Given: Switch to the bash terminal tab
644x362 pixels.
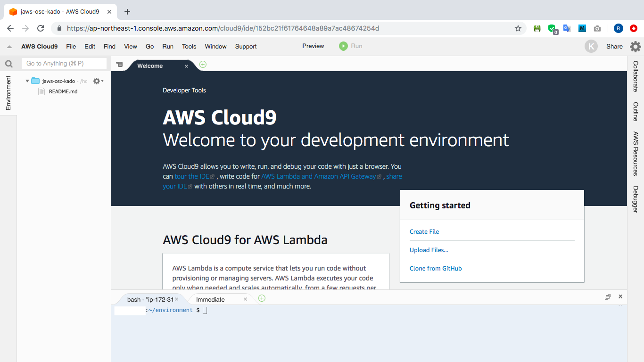Looking at the screenshot, I should (150, 299).
